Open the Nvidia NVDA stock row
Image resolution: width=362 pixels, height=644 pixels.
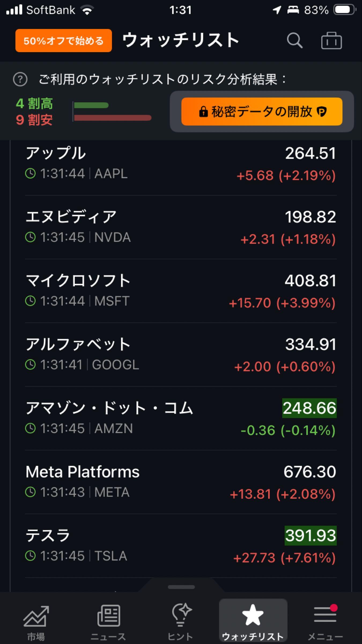(181, 227)
